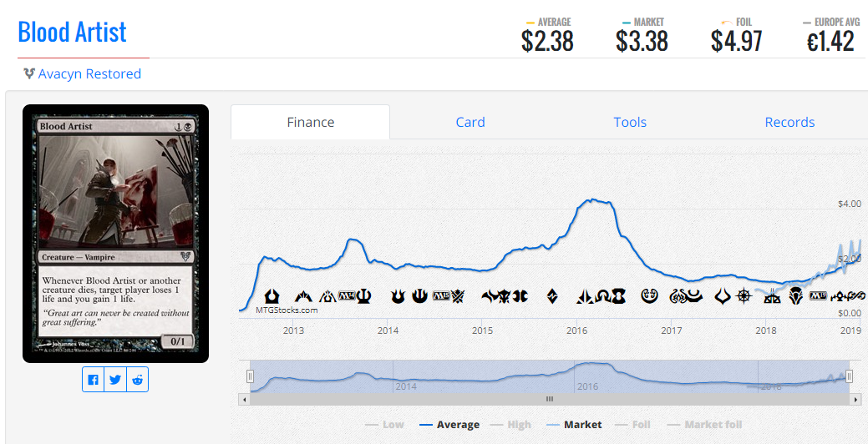
Task: Share card on Twitter
Action: coord(115,380)
